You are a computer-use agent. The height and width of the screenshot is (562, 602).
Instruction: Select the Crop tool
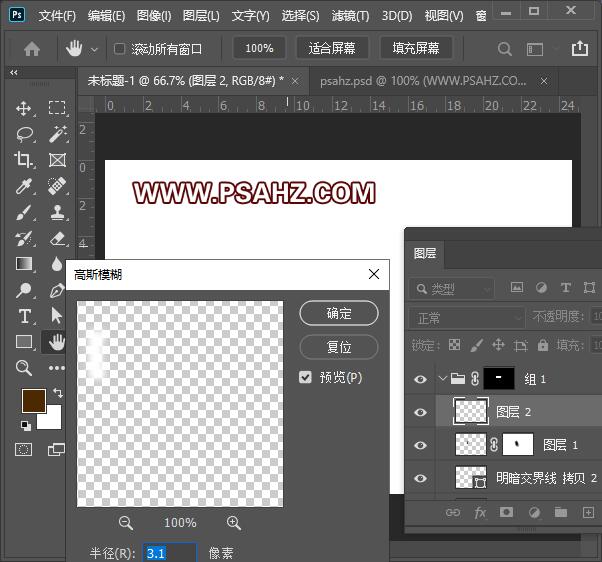click(23, 160)
